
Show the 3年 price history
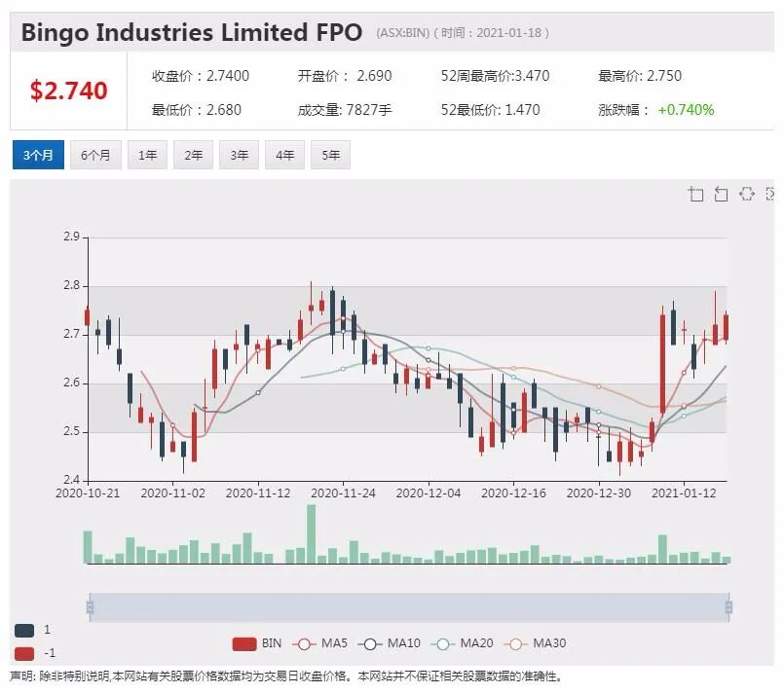click(239, 155)
